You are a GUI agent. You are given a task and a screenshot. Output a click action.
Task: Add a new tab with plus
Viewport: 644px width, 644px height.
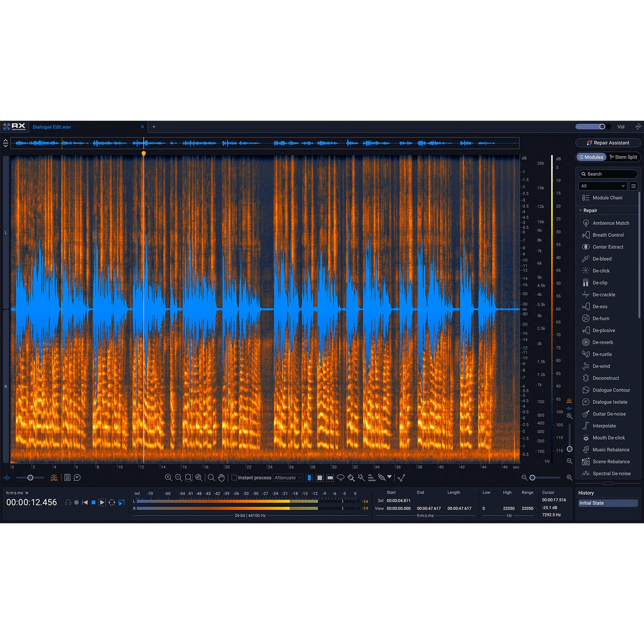point(154,127)
